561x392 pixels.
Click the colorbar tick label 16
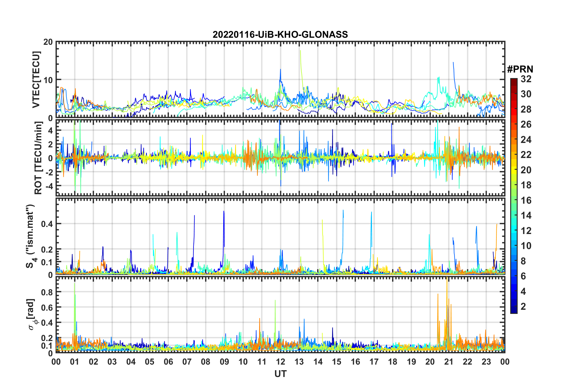pos(526,200)
